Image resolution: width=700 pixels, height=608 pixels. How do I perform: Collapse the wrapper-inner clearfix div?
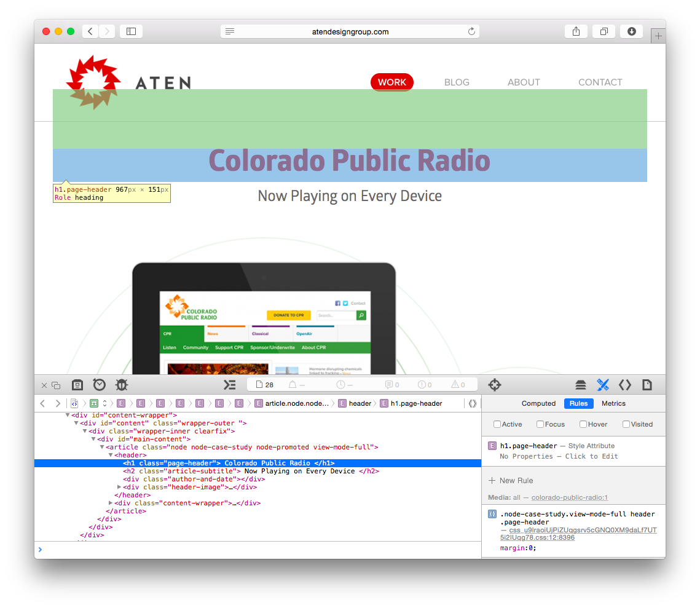[85, 431]
